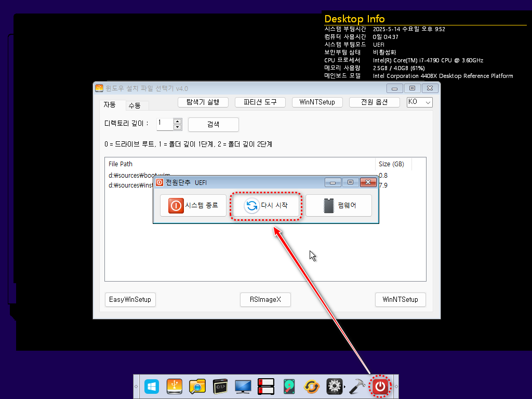Click the 전원단추 dialog title icon
The width and height of the screenshot is (532, 399).
pyautogui.click(x=159, y=182)
